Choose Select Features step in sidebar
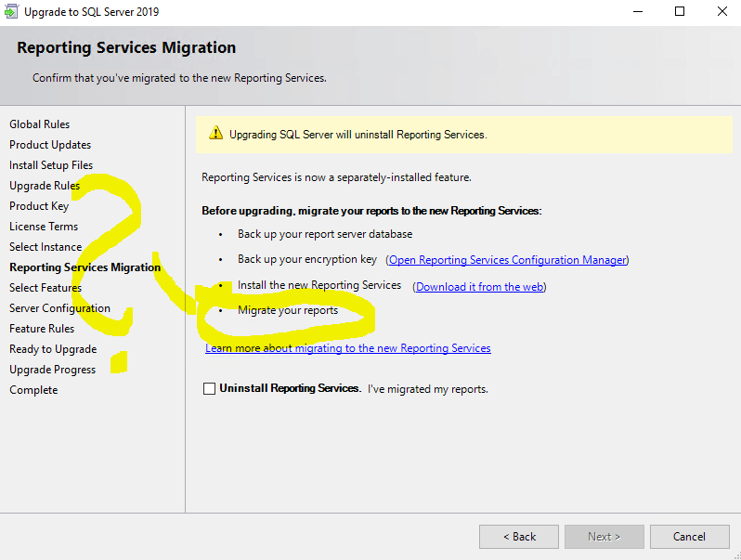Screen dimensions: 741x560 point(45,288)
